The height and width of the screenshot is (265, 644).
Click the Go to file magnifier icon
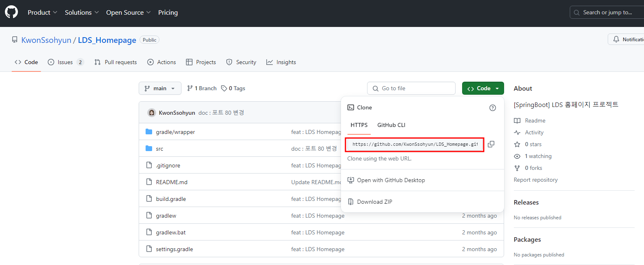click(376, 88)
